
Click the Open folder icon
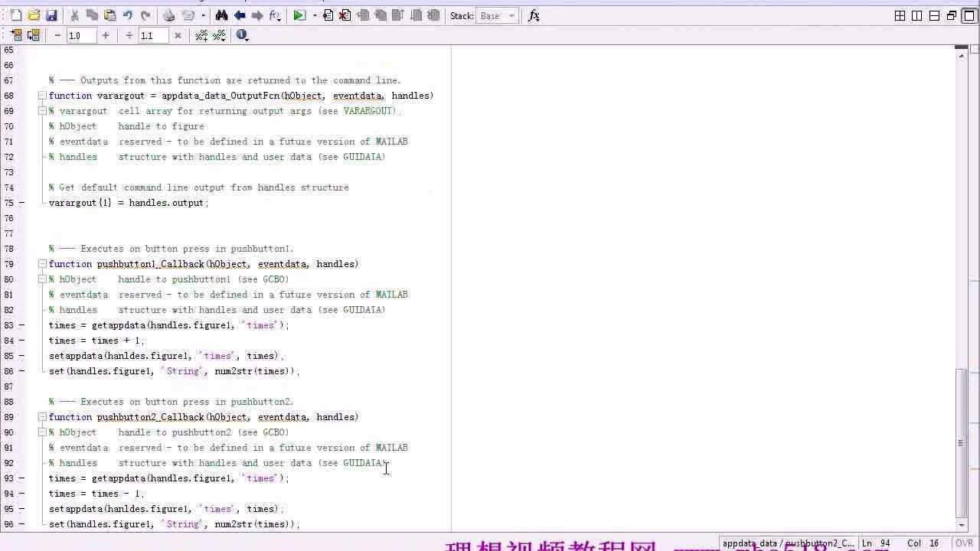point(34,15)
